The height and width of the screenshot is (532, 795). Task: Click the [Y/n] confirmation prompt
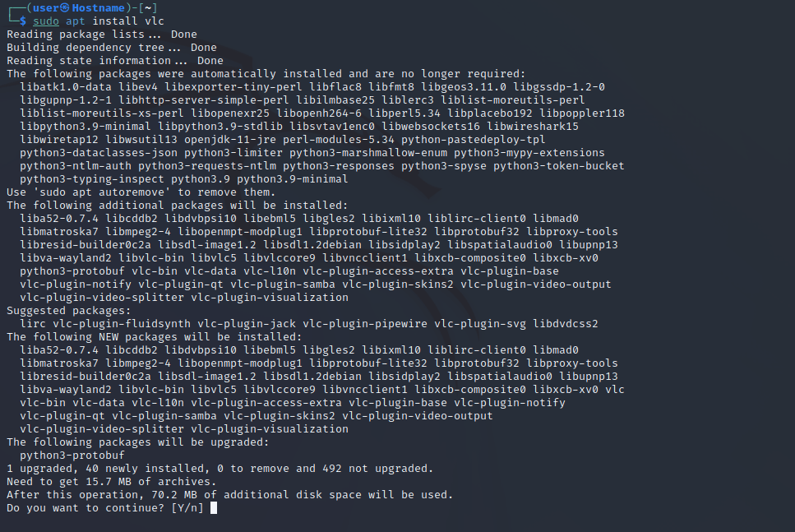click(187, 508)
